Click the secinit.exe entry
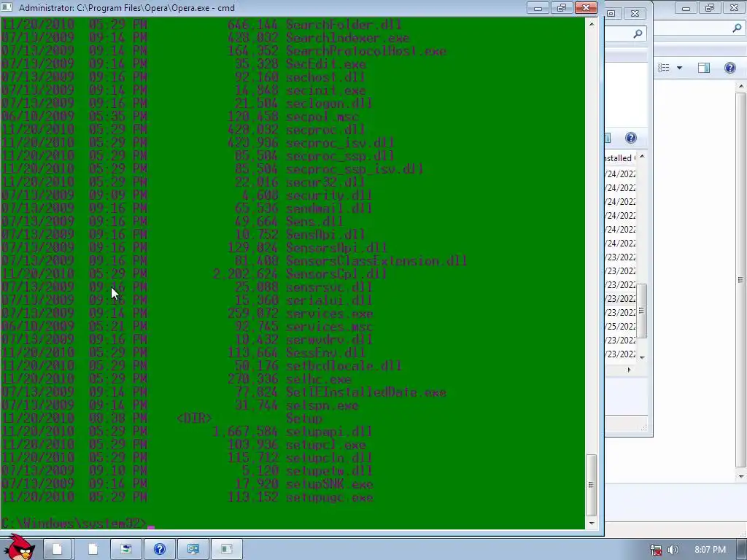The width and height of the screenshot is (747, 560). (x=326, y=90)
